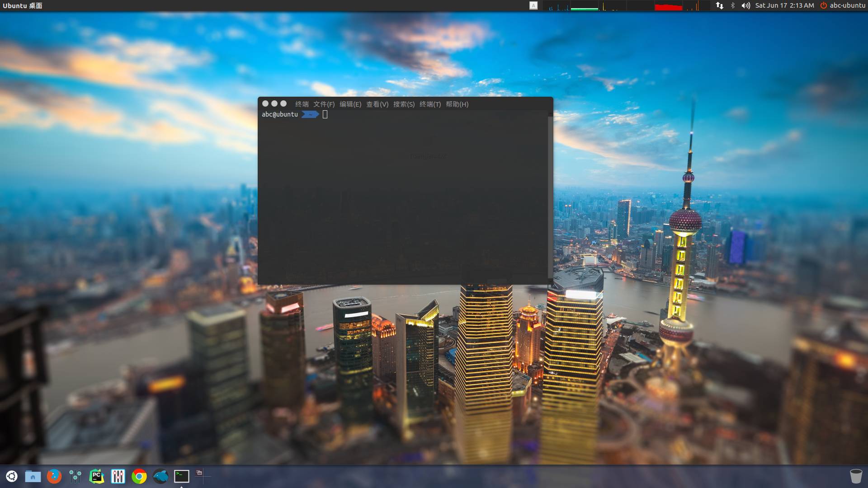Open the red sliders mixer settings icon
This screenshot has width=868, height=488.
click(x=118, y=476)
